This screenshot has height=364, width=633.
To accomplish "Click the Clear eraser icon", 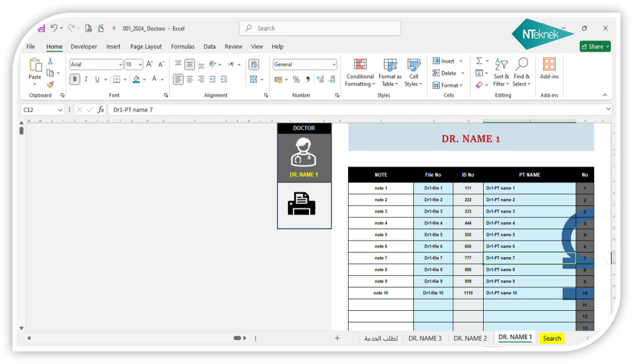I will [x=479, y=85].
